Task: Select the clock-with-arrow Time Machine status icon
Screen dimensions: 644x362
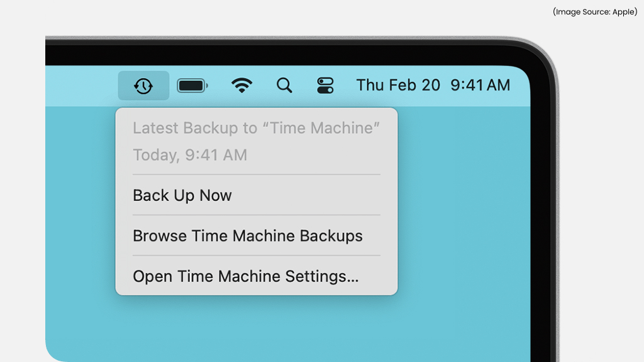Action: click(x=143, y=85)
